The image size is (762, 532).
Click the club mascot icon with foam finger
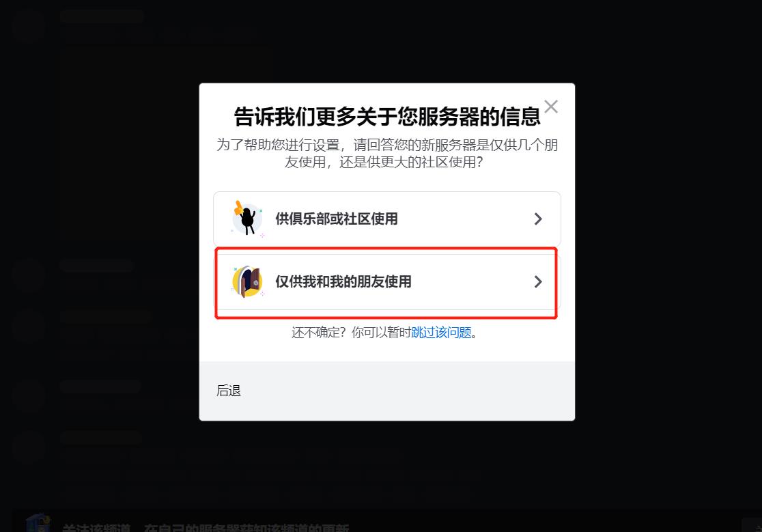click(248, 219)
